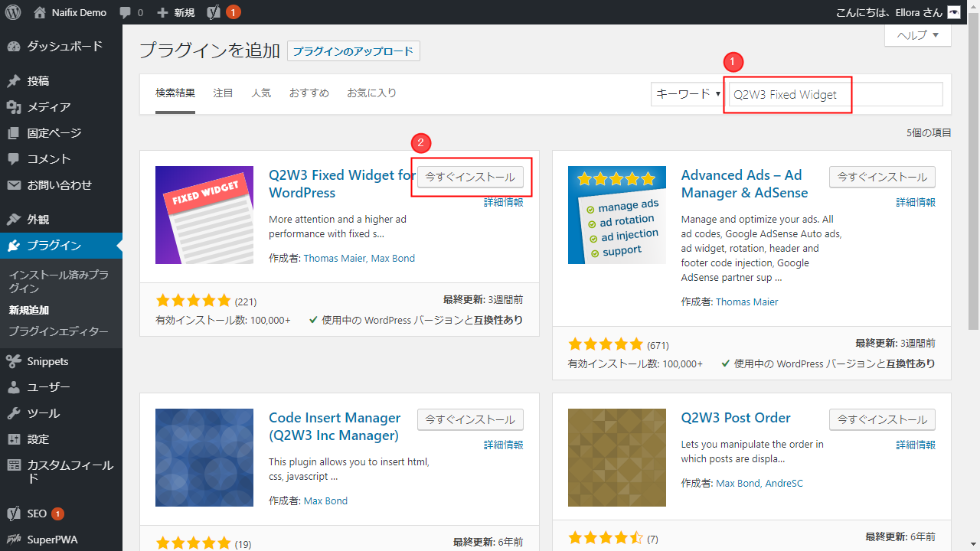Open the Yoast SEO icon in admin bar
The width and height of the screenshot is (980, 551).
(x=214, y=12)
